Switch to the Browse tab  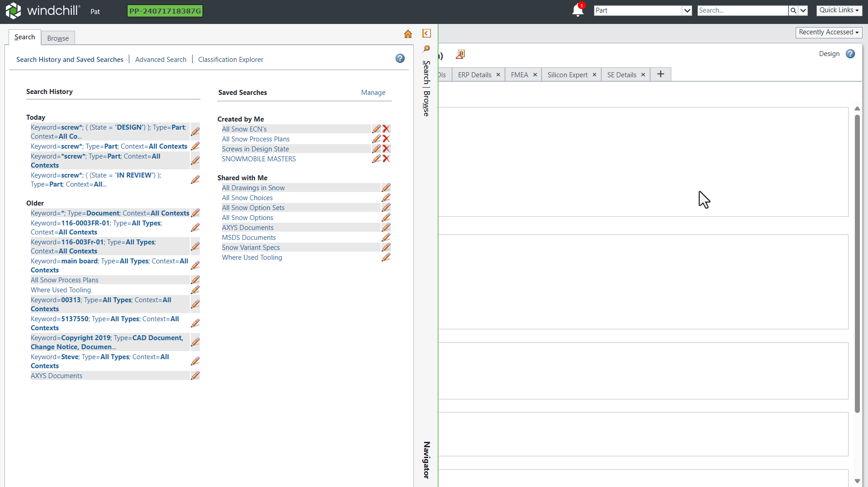(x=58, y=38)
